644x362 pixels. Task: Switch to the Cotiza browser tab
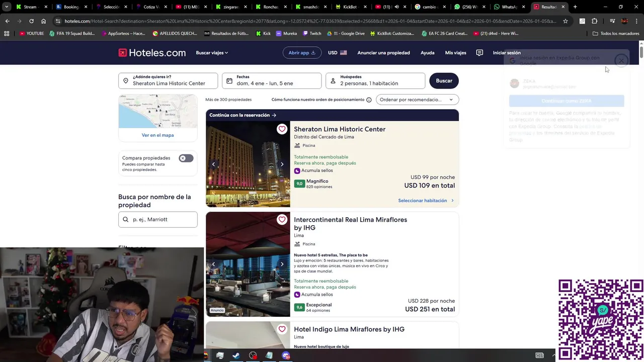(151, 7)
